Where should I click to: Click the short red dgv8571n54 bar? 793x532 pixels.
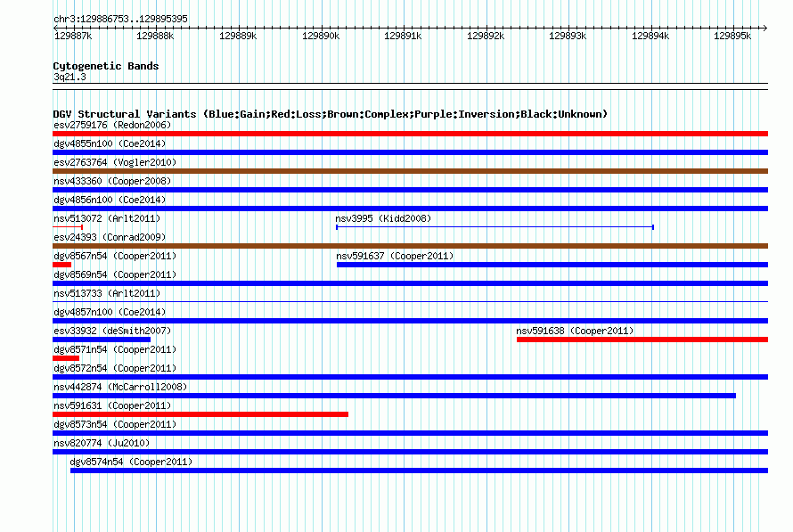coord(66,358)
